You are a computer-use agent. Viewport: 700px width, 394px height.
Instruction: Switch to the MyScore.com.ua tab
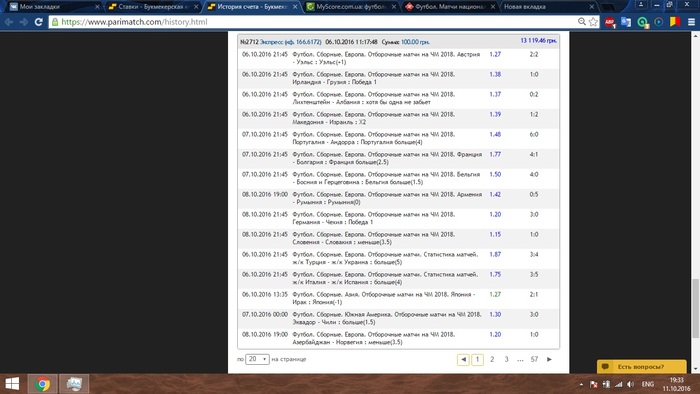(x=350, y=7)
